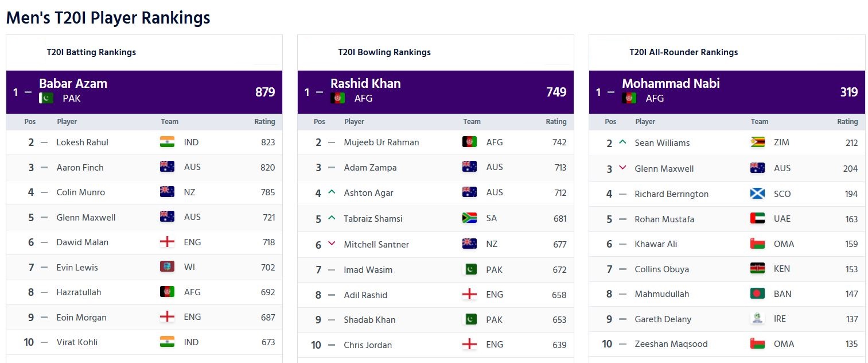
Task: Click the up arrow next to Sean Williams
Action: click(x=622, y=142)
